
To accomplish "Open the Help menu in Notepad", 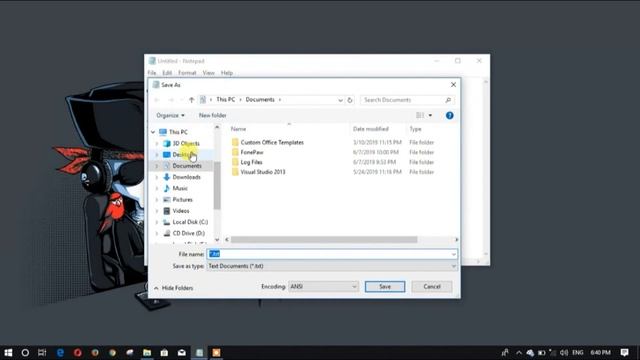I will pos(227,73).
